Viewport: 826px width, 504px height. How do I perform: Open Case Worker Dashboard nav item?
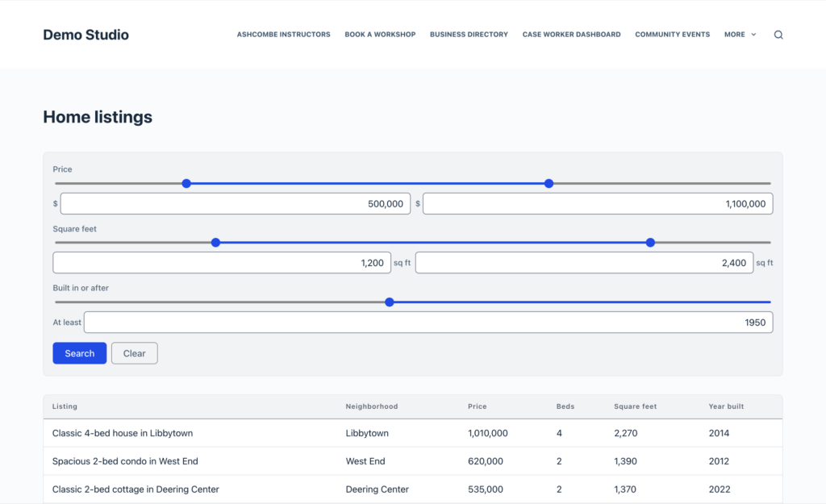tap(572, 34)
